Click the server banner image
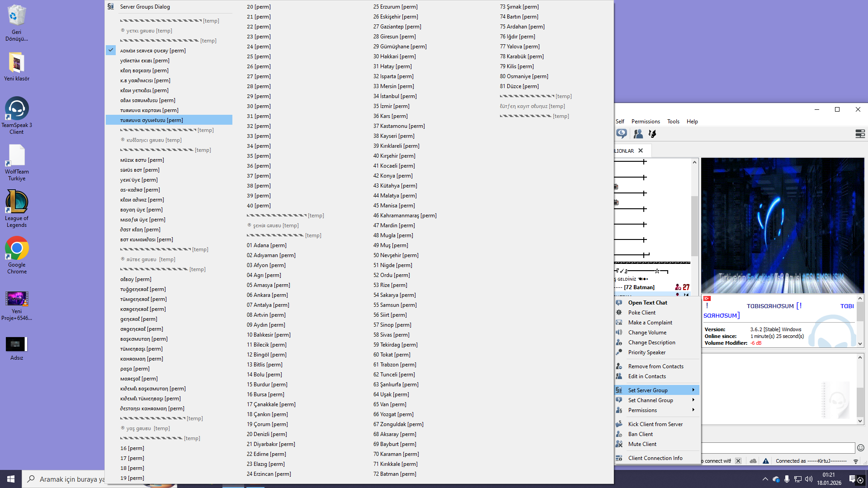Screen dimensions: 868x488 pos(783,225)
